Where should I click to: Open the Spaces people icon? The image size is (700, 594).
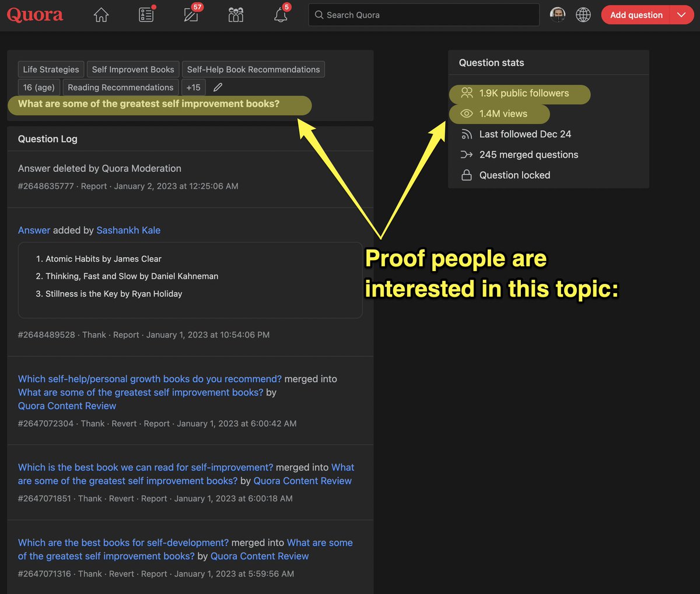point(236,15)
